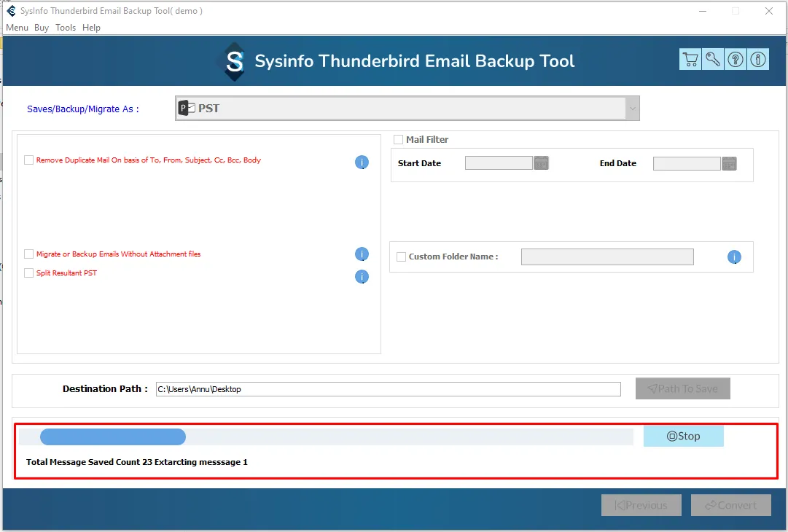Click the Stop button
The height and width of the screenshot is (532, 788).
point(684,436)
